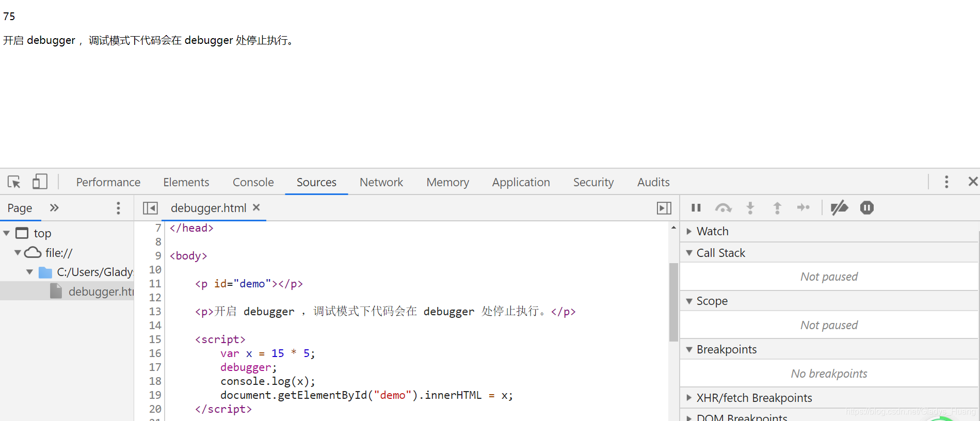Collapse the top frame tree node

[7, 233]
